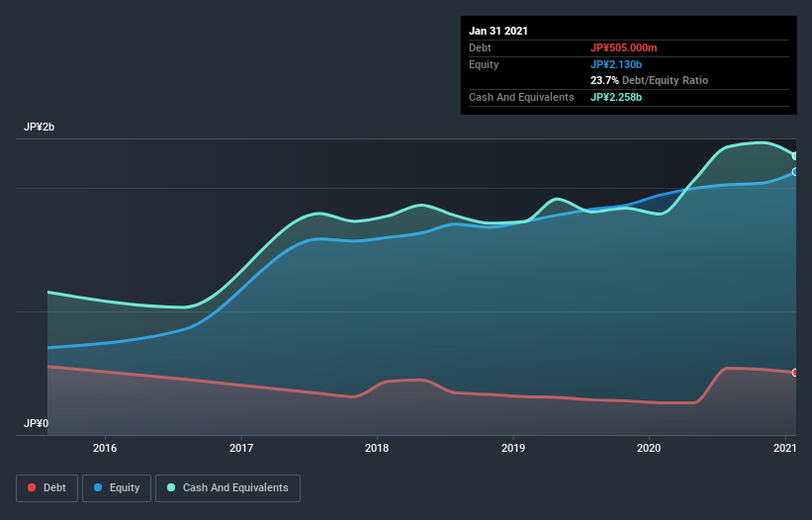
Task: Click the Debt row label in tooltip
Action: 480,47
